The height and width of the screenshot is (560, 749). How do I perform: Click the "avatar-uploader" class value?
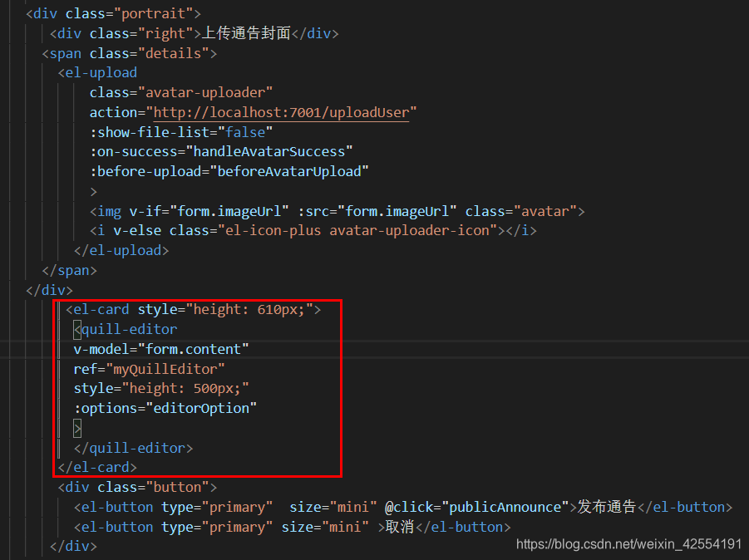(x=209, y=92)
